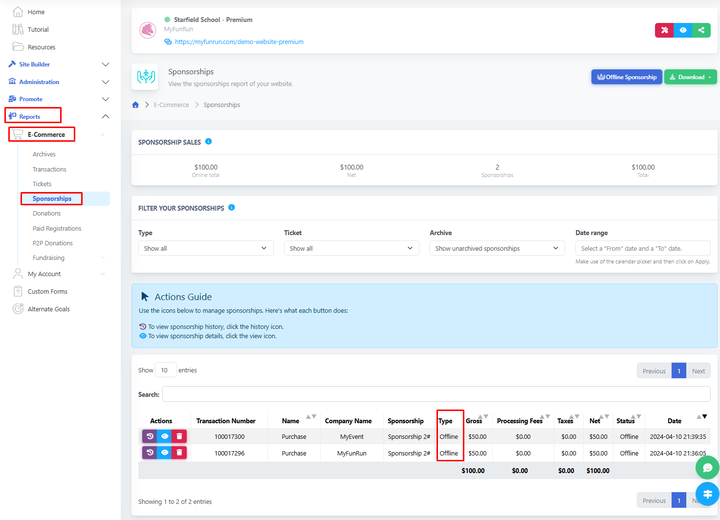The image size is (720, 520).
Task: Click the share icon button in header
Action: coord(704,30)
